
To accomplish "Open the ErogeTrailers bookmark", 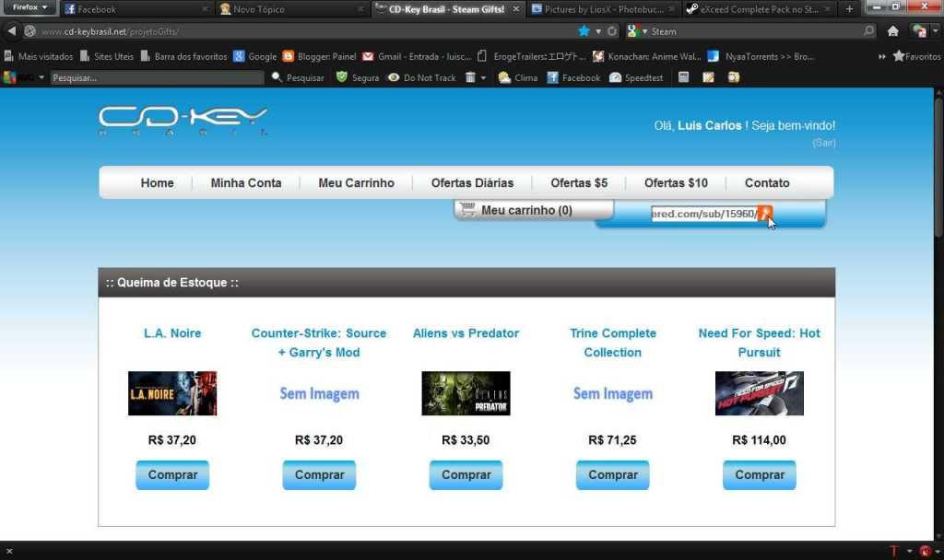I will tap(531, 56).
